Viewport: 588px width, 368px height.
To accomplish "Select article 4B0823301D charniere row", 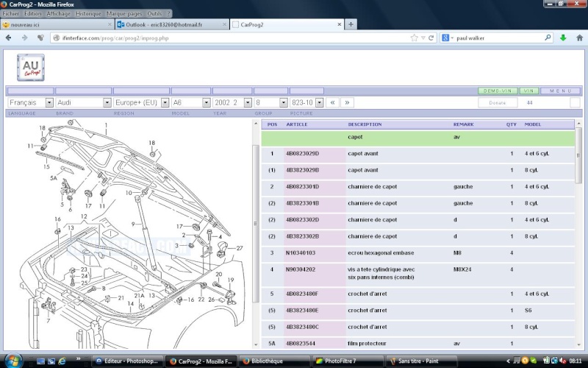I will click(417, 187).
